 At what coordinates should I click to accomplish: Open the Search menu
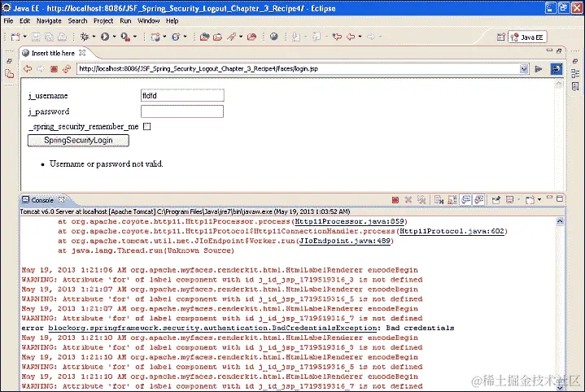(77, 21)
